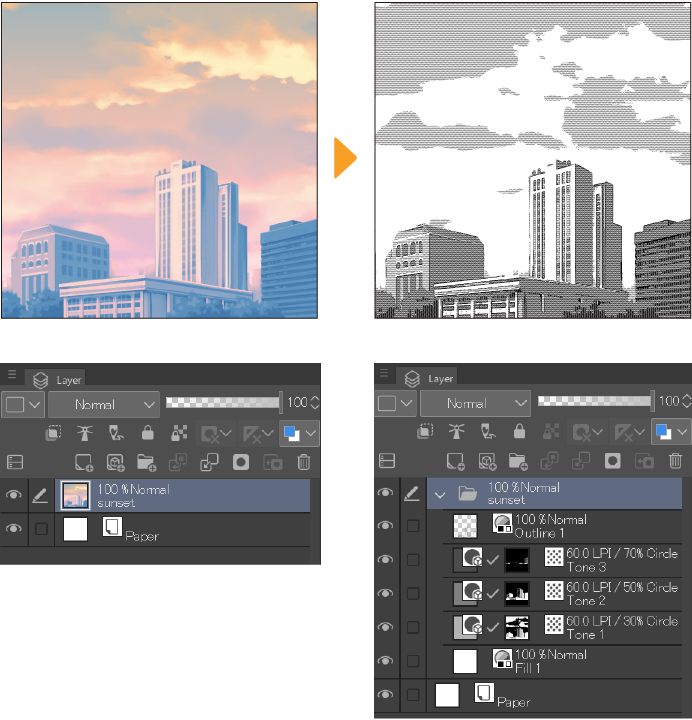Open the hamburger menu of right Layer panel
The height and width of the screenshot is (720, 692).
[x=385, y=375]
